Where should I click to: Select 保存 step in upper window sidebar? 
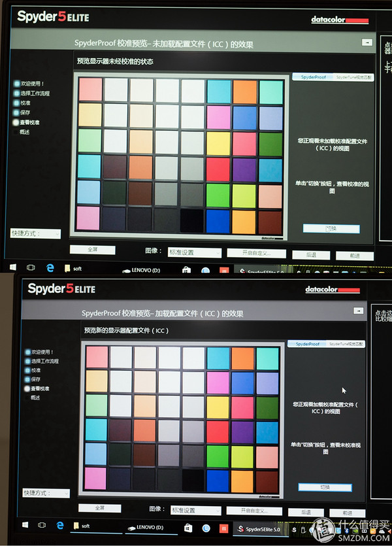[22, 112]
